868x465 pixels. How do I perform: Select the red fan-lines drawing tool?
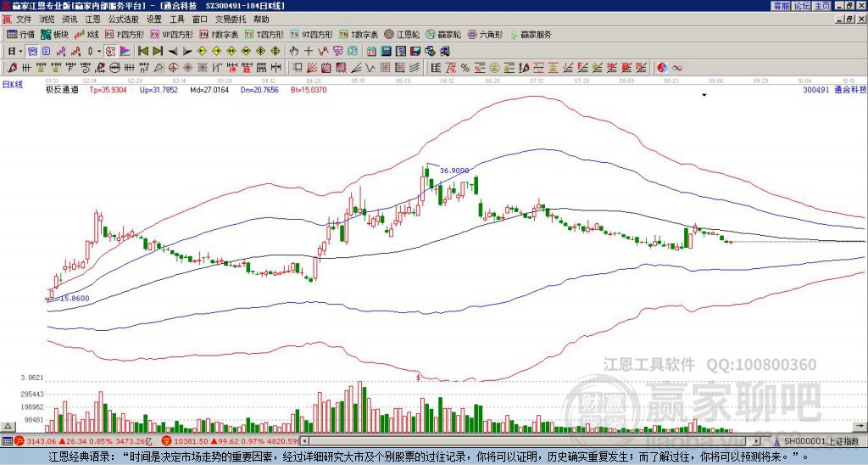[312, 68]
